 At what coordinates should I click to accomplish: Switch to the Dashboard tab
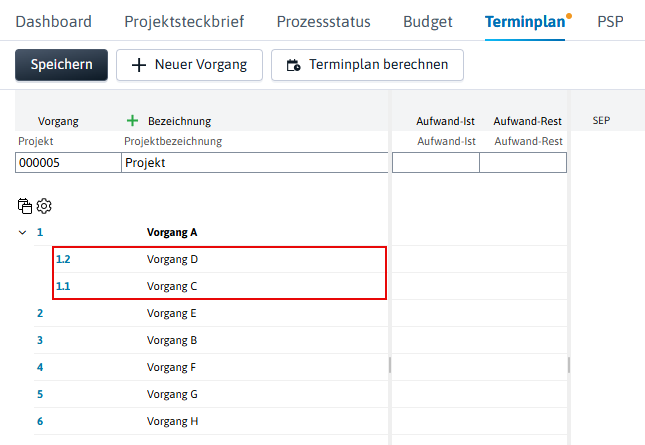pos(53,22)
